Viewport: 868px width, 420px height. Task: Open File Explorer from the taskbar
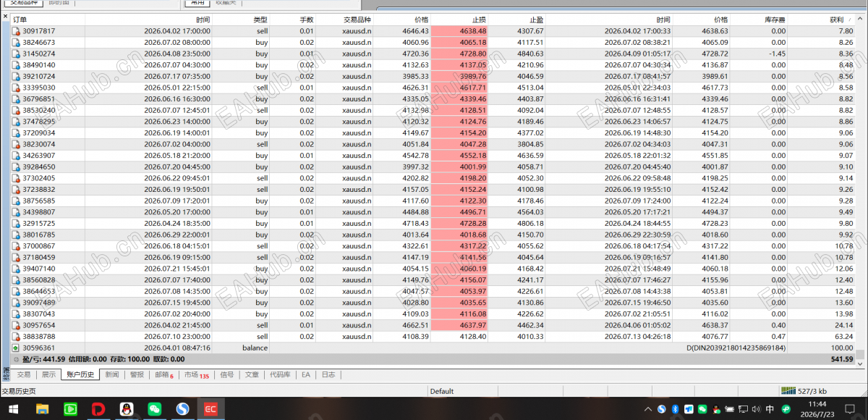point(42,409)
